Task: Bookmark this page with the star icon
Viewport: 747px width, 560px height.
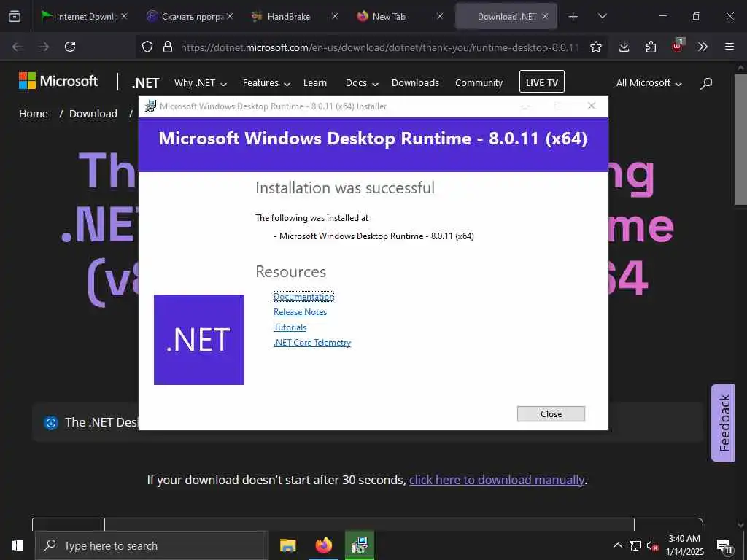Action: click(595, 47)
